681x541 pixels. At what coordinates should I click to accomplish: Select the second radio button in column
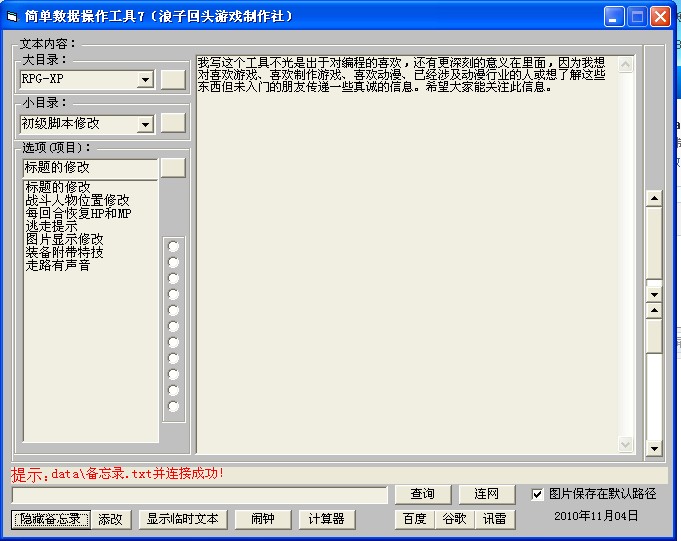pos(173,262)
